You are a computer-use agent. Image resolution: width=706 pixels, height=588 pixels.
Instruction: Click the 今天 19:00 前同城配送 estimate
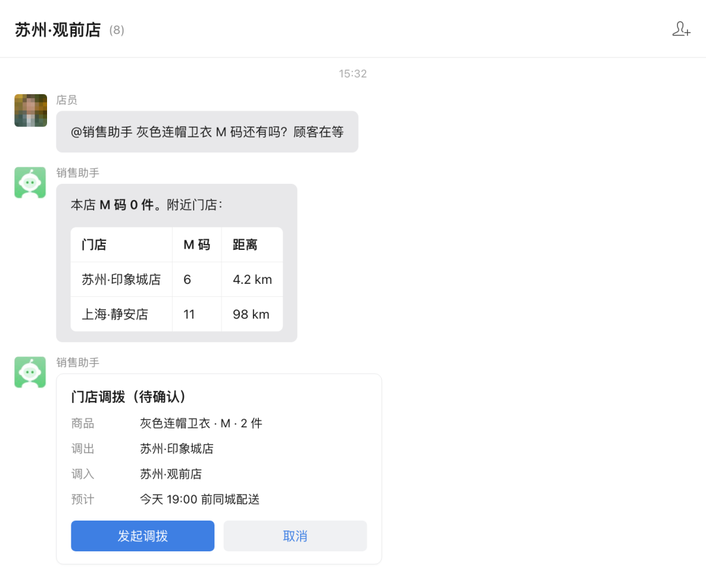pyautogui.click(x=199, y=499)
